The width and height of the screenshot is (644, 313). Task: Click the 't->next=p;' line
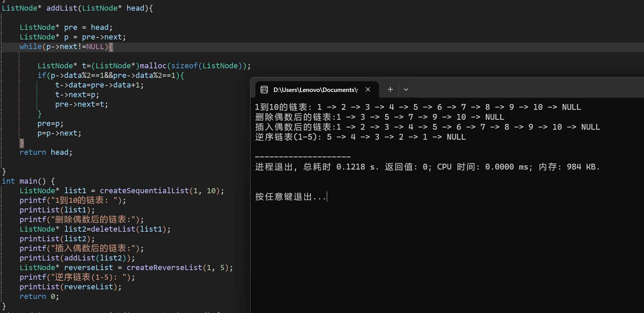(77, 95)
